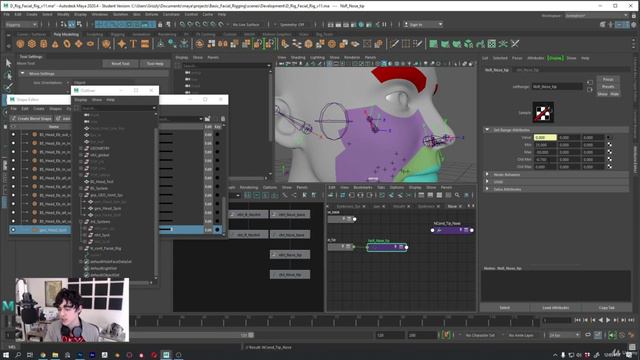Expand the Node Behavior section
The height and width of the screenshot is (360, 640).
487,174
